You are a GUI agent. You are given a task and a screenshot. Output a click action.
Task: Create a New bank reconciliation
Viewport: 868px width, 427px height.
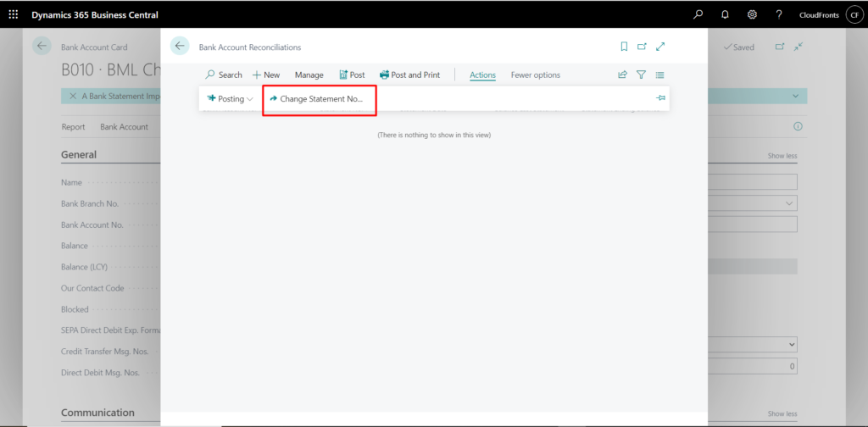(x=266, y=75)
